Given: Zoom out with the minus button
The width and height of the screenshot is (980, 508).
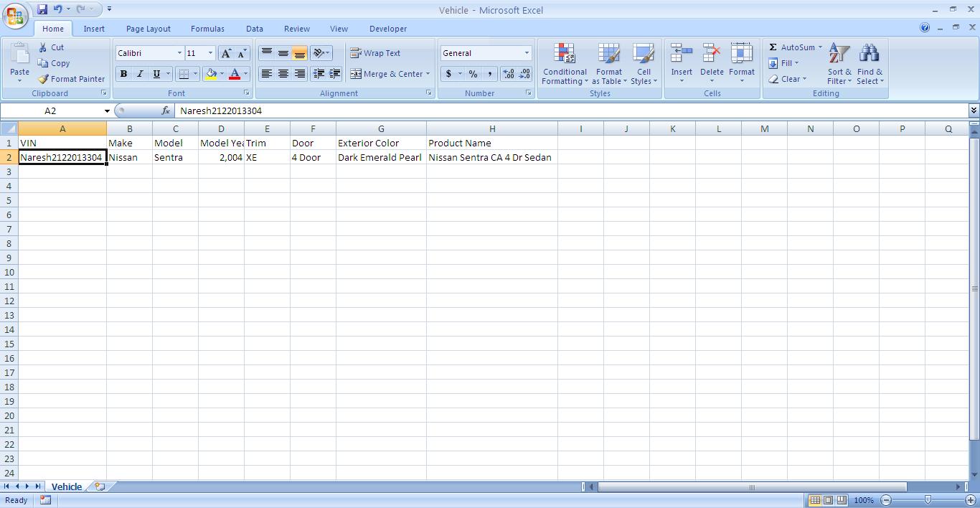Looking at the screenshot, I should (886, 500).
